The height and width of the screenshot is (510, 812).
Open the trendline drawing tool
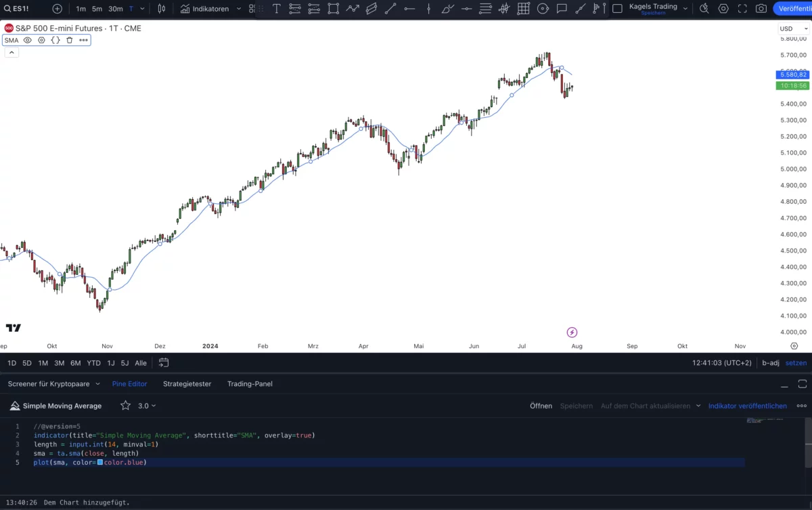click(x=390, y=9)
